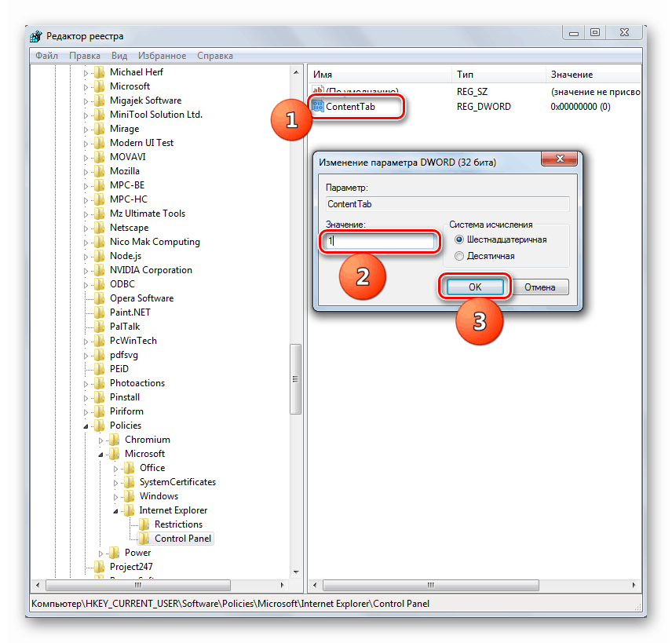
Task: Select the decimal (Десятичная) radio button
Action: 459,256
